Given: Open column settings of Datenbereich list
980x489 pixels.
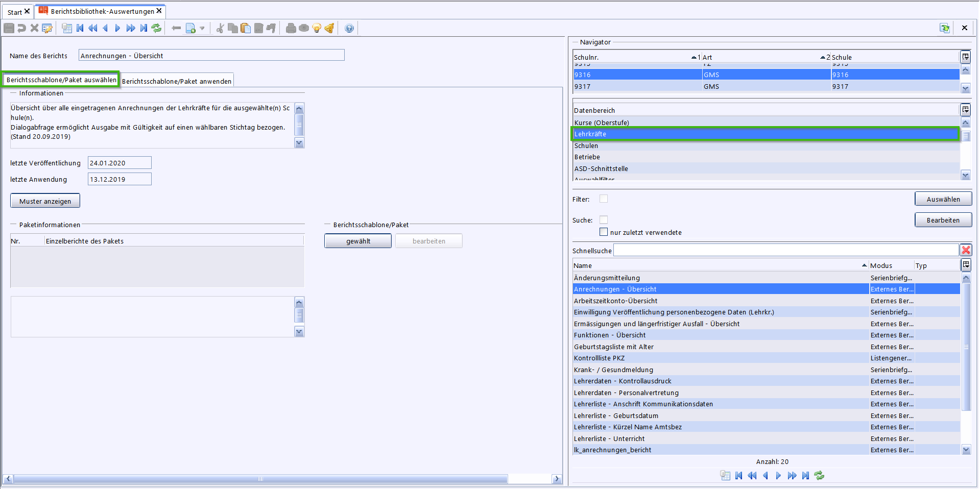Looking at the screenshot, I should (x=965, y=110).
